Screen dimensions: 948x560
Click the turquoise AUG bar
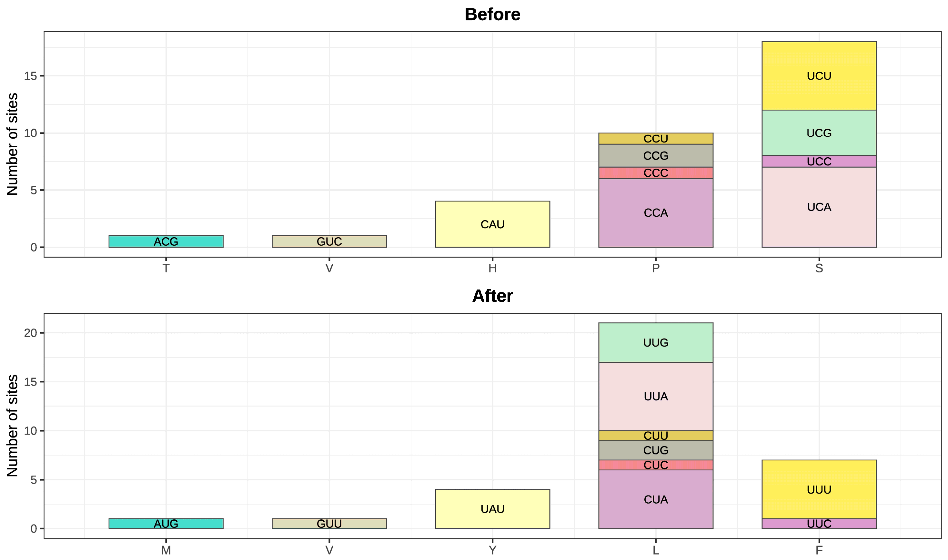point(166,524)
